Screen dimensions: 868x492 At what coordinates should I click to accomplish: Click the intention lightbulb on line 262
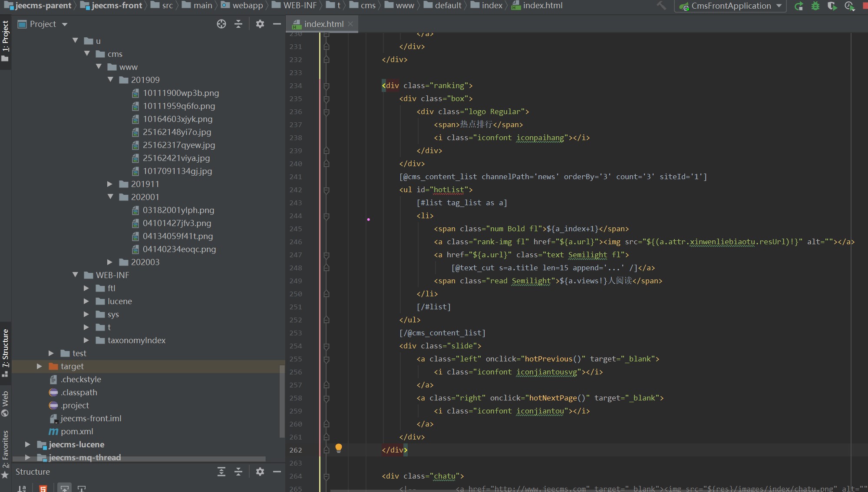click(x=339, y=448)
